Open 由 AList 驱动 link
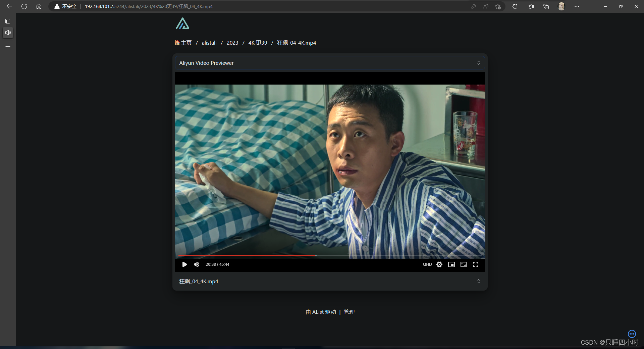 (321, 312)
